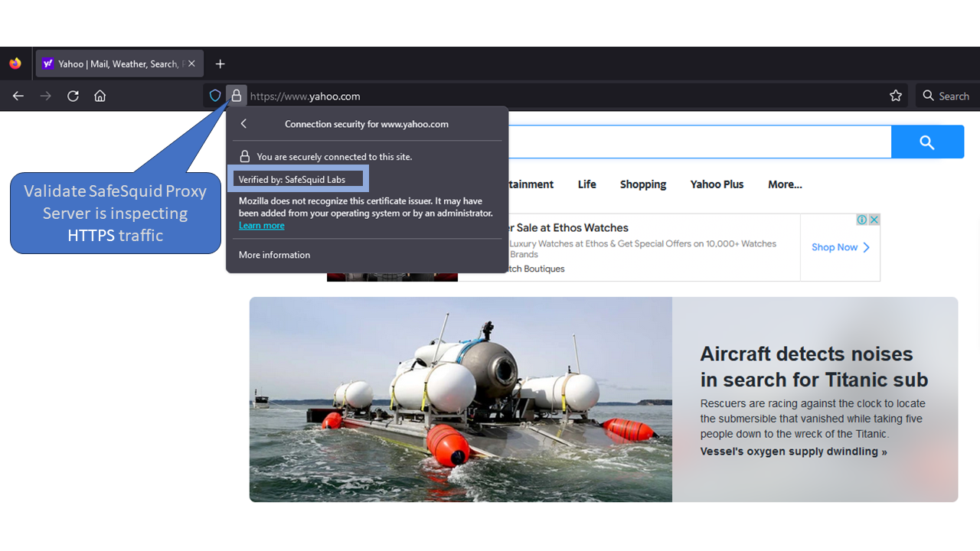The height and width of the screenshot is (551, 980).
Task: Reload the current page
Action: click(73, 96)
